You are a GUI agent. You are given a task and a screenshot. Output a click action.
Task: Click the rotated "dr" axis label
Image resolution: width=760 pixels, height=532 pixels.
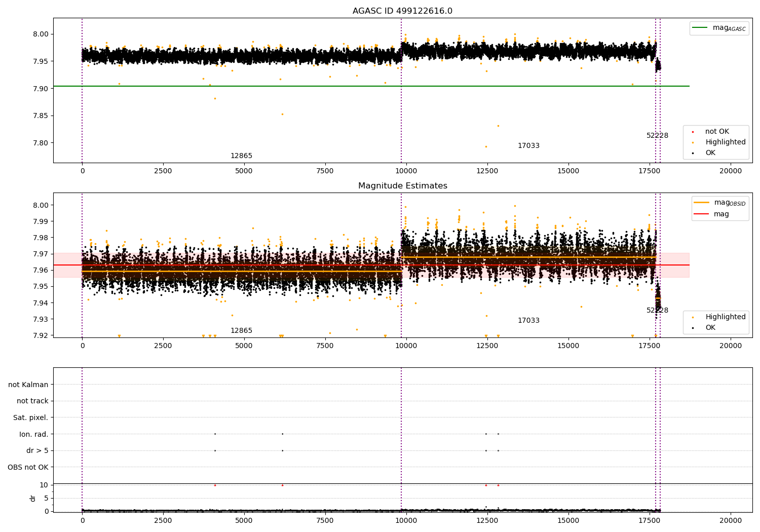click(x=33, y=498)
